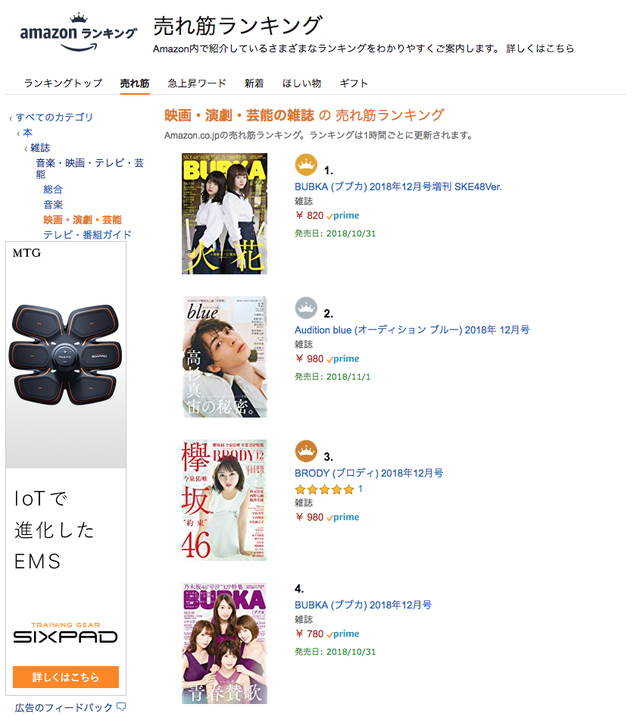Click the silver crown rank 2 badge
640x726 pixels.
point(306,308)
